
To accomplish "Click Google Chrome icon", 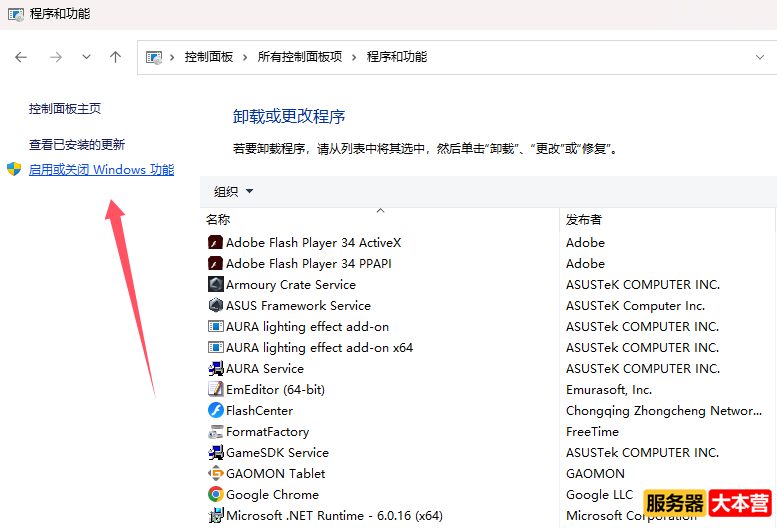I will click(x=216, y=494).
